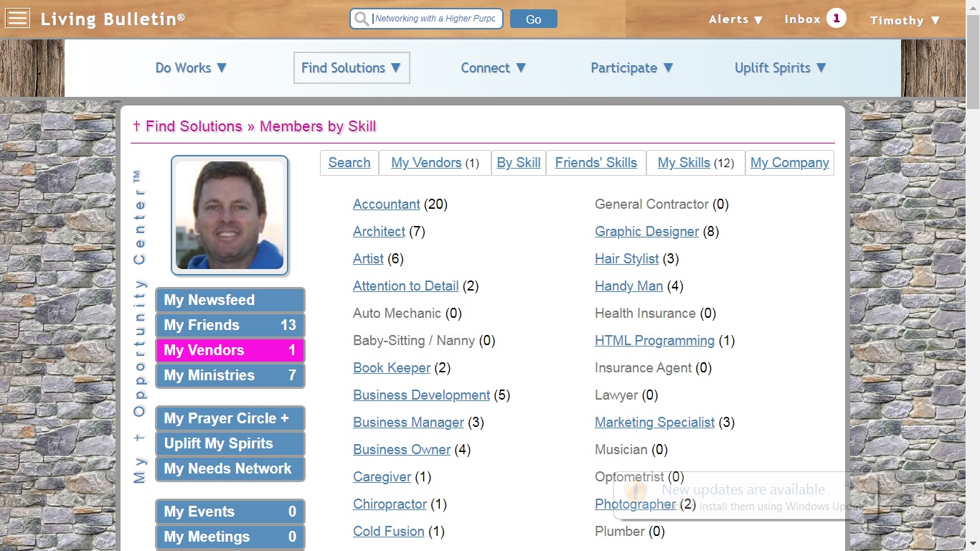Viewport: 980px width, 551px height.
Task: Open the Marketing Specialist link
Action: 654,423
